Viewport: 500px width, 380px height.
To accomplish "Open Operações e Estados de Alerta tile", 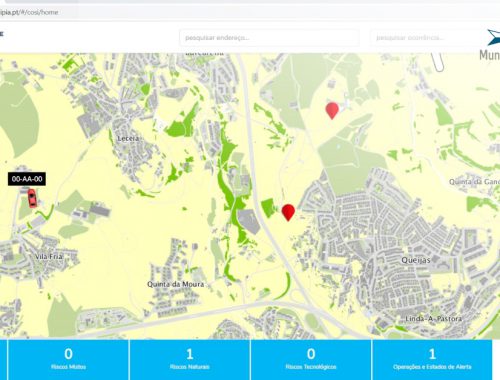I will (x=432, y=360).
